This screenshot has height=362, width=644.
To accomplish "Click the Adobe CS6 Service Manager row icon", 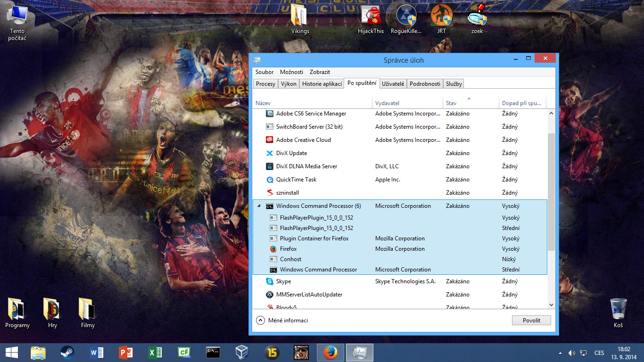I will point(270,114).
